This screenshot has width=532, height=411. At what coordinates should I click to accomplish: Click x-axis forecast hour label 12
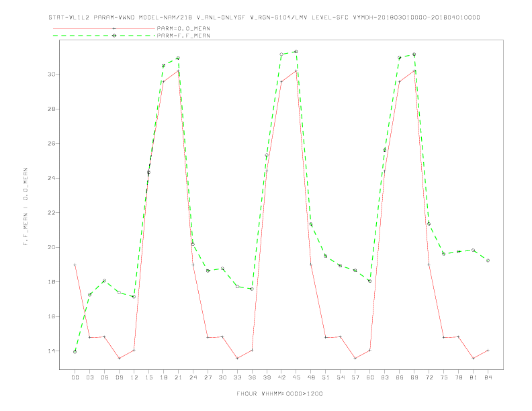click(x=134, y=377)
